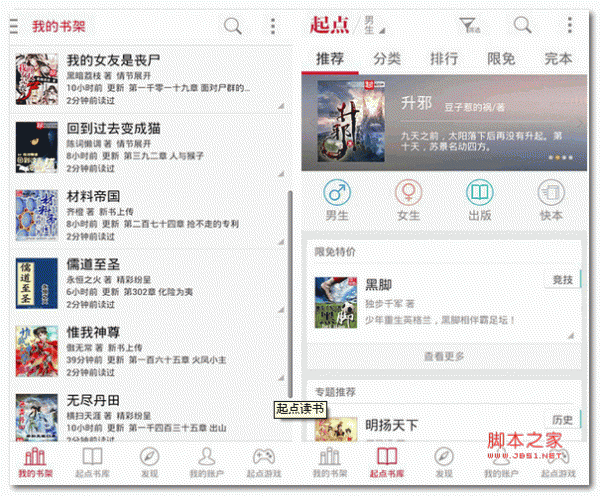
Task: Expand the 男生 channel dropdown beside 起点
Action: (x=374, y=25)
